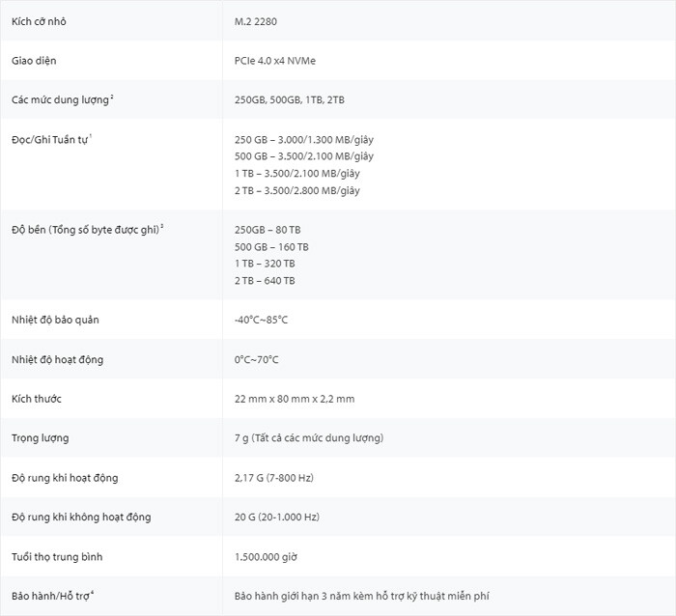Click the 'Nhiệt độ bảo quản' label
The image size is (676, 616).
55,320
